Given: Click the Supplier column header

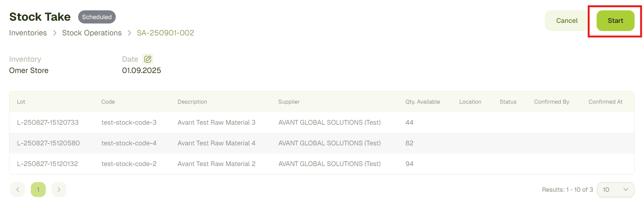Looking at the screenshot, I should [x=289, y=102].
